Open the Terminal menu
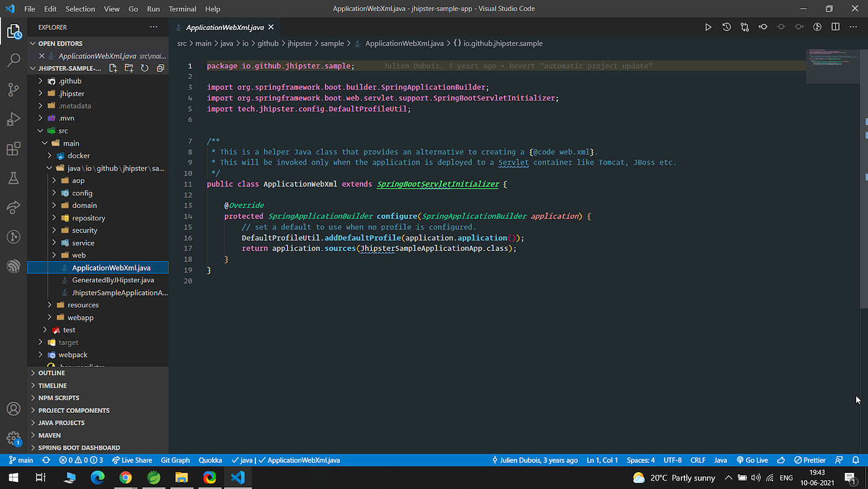 (182, 9)
